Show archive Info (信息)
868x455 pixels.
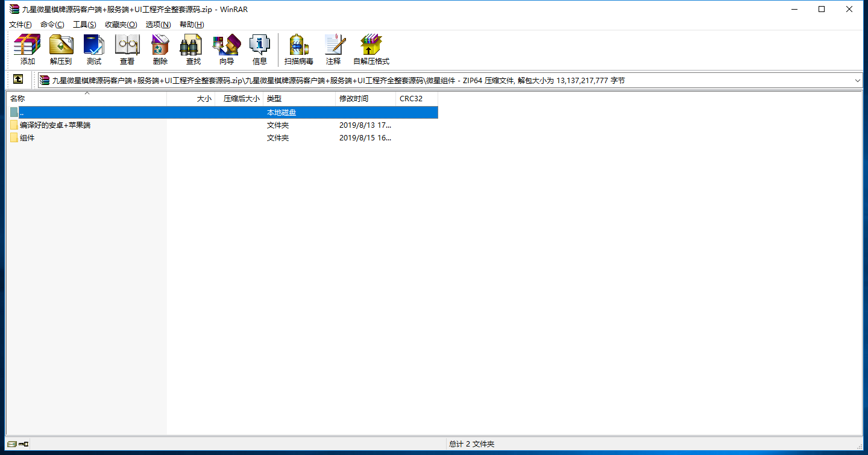260,49
